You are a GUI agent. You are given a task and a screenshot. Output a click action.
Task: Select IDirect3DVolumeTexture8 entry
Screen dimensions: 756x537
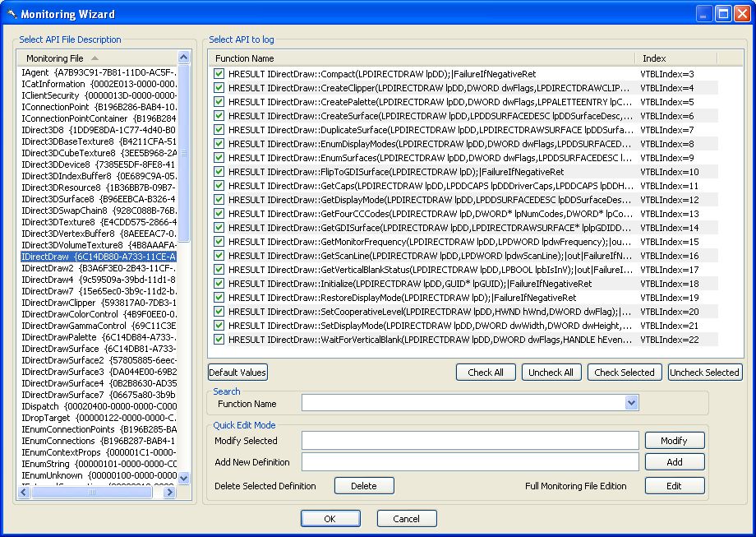click(x=99, y=245)
